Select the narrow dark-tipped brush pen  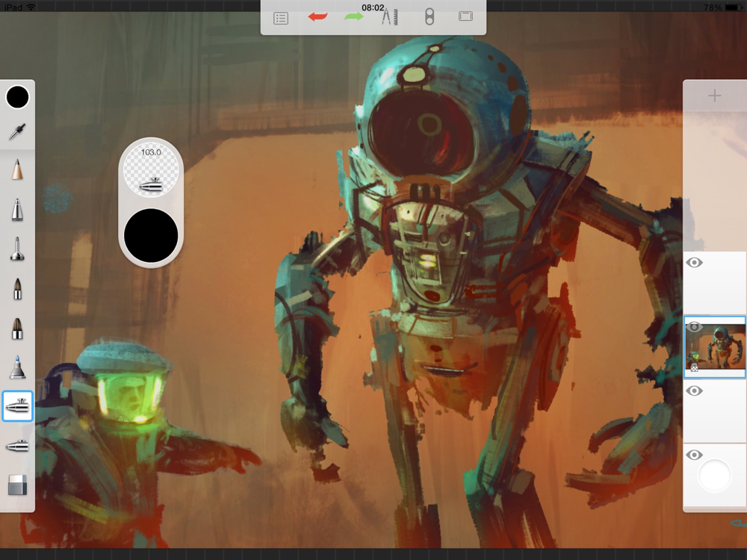(17, 288)
